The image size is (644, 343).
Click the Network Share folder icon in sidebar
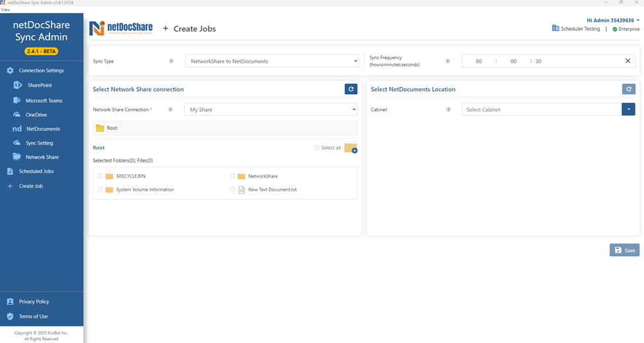point(17,157)
